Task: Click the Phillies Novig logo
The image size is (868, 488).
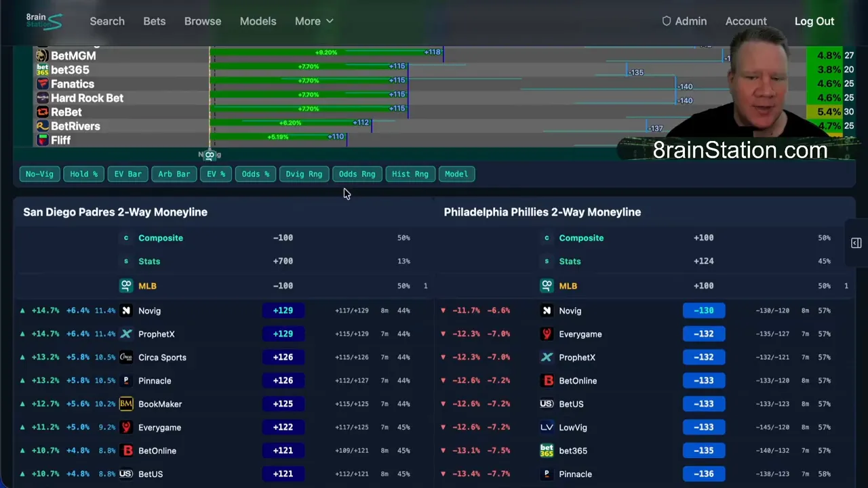Action: click(547, 310)
